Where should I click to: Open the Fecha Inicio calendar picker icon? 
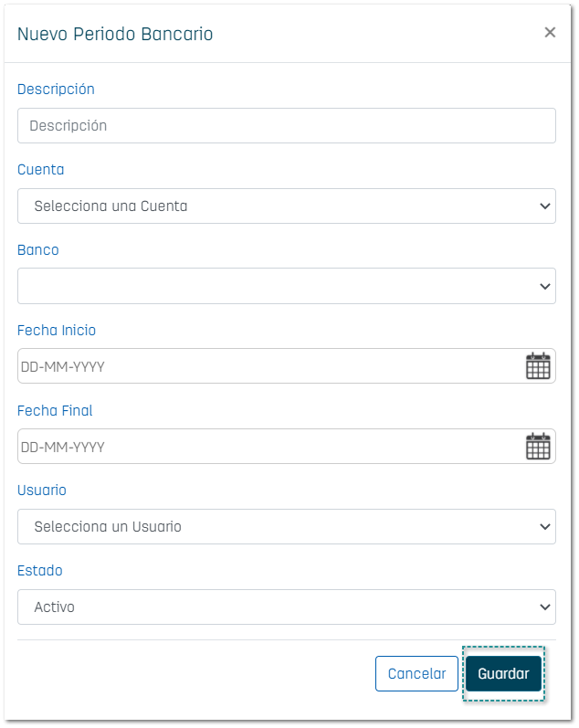click(538, 365)
